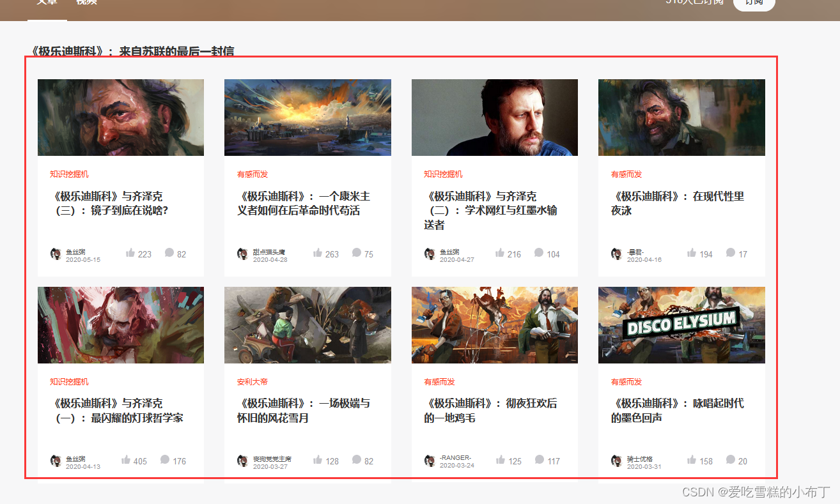Image resolution: width=840 pixels, height=504 pixels.
Task: Click 鱼丝粥 avatar dated 2020-05-15
Action: pos(56,254)
